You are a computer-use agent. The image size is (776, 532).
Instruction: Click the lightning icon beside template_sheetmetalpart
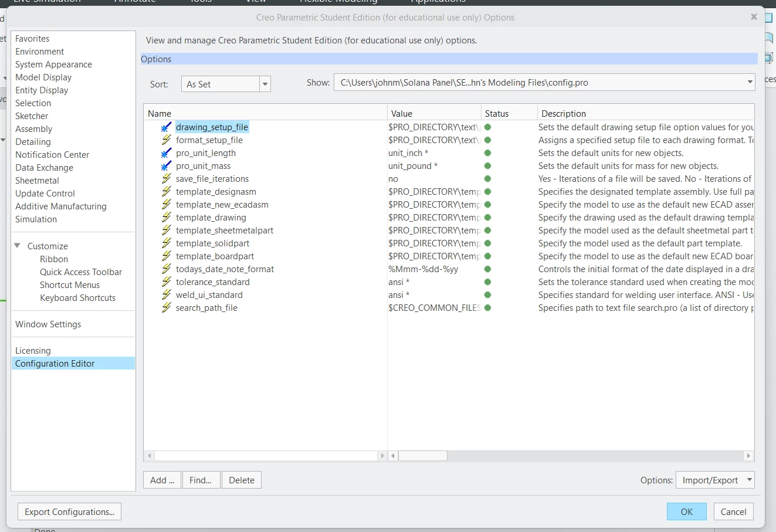167,231
